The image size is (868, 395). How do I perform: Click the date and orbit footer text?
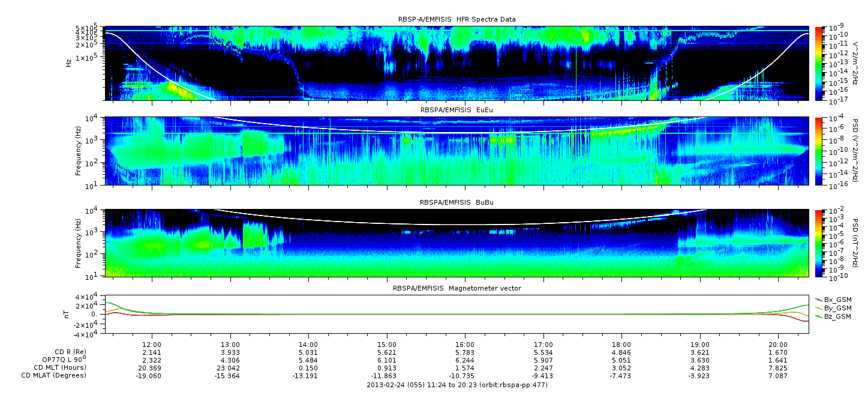(x=456, y=385)
